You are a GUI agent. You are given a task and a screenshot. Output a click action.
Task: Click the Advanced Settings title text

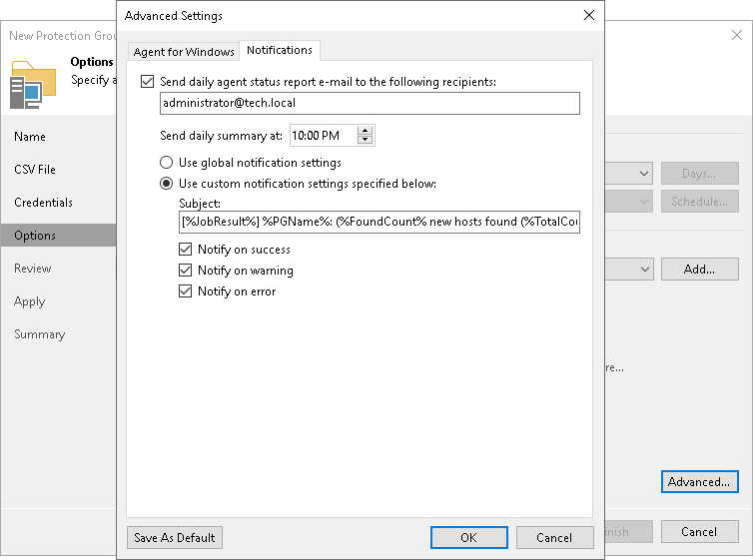(x=174, y=16)
